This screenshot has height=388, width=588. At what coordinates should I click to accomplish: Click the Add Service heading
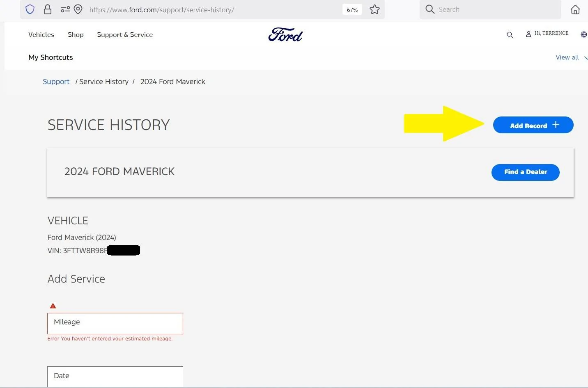76,279
